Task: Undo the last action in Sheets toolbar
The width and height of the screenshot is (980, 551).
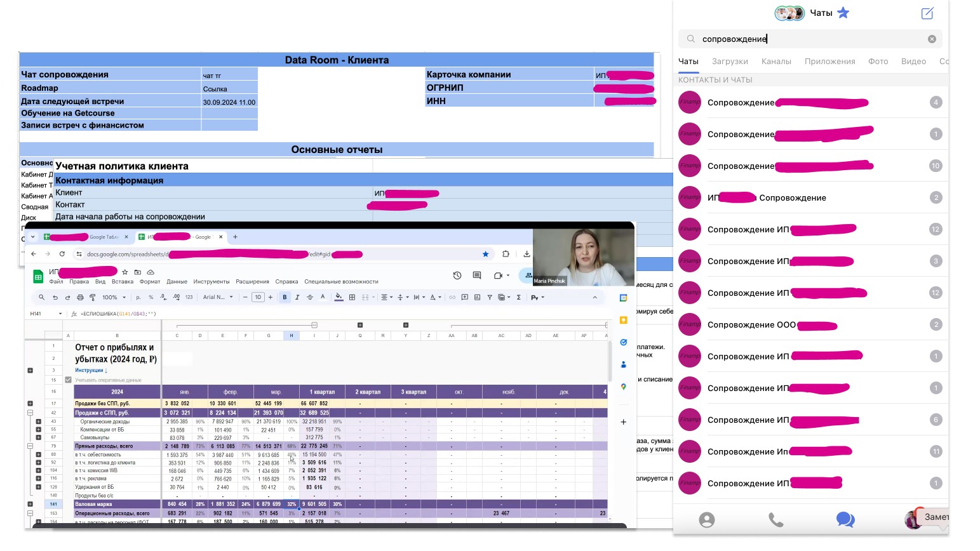Action: pos(55,297)
